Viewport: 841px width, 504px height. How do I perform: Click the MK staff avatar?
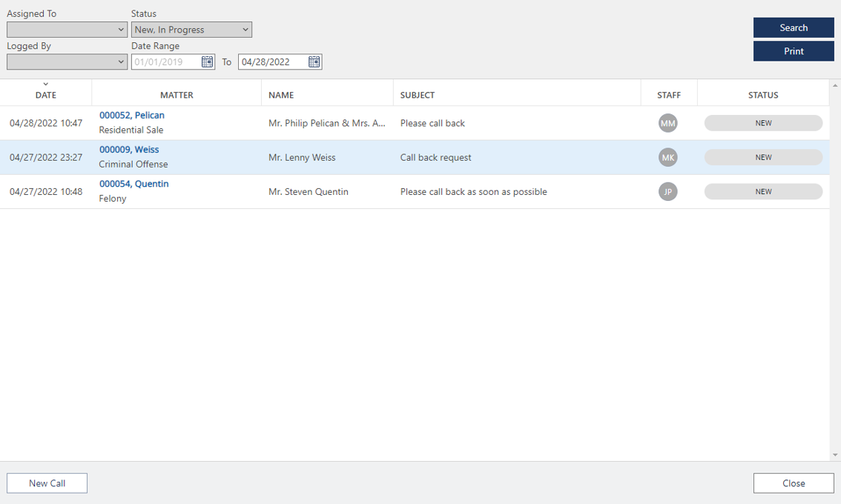point(667,157)
